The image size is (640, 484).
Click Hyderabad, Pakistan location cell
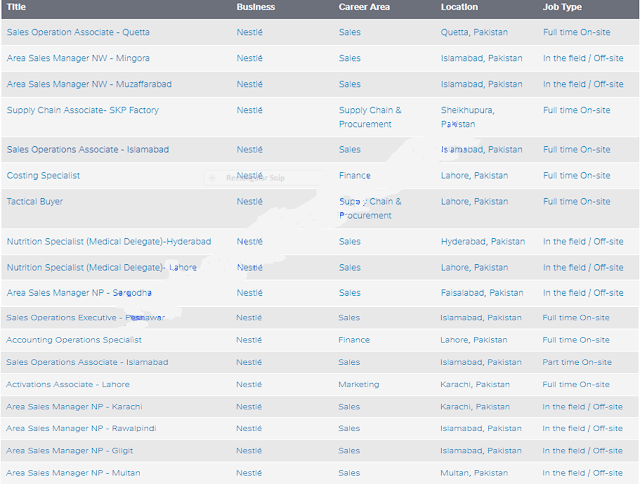pos(483,242)
